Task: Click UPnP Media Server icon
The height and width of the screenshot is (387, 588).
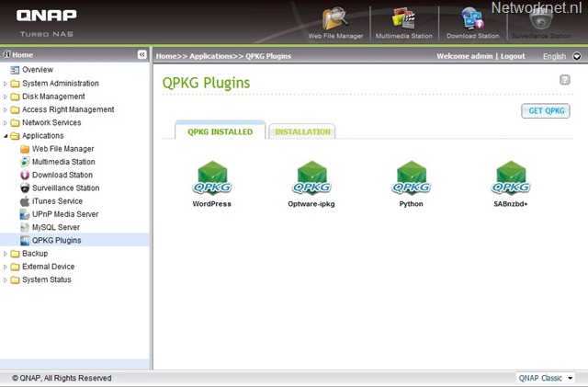Action: coord(25,214)
